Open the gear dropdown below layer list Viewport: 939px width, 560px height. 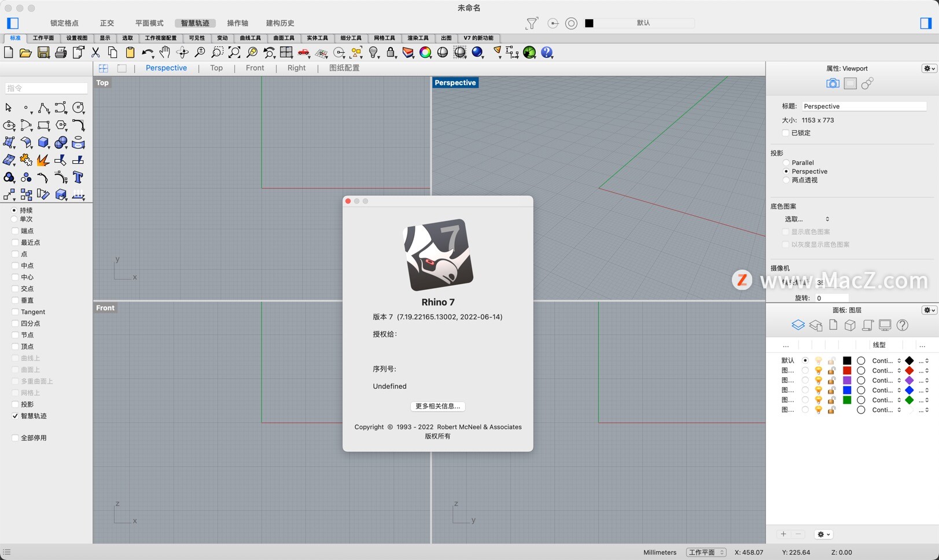823,535
